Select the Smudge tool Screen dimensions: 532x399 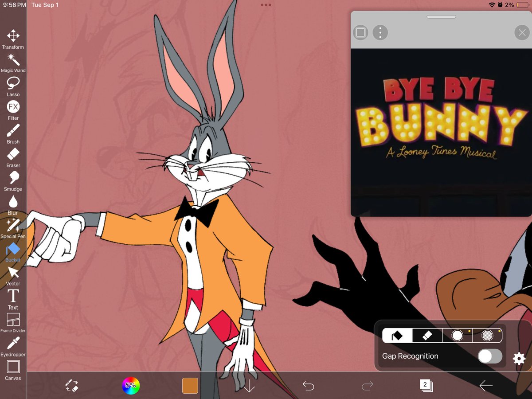pos(13,181)
